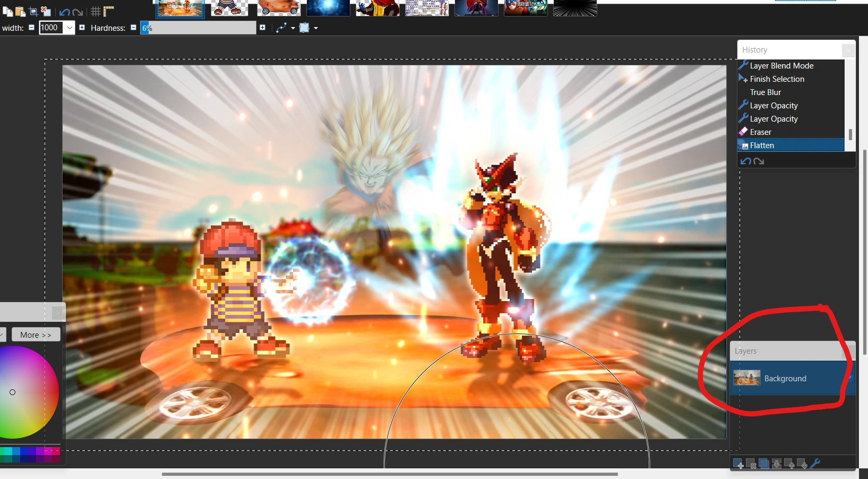Viewport: 868px width, 479px height.
Task: Click the brush width value field
Action: pos(52,28)
